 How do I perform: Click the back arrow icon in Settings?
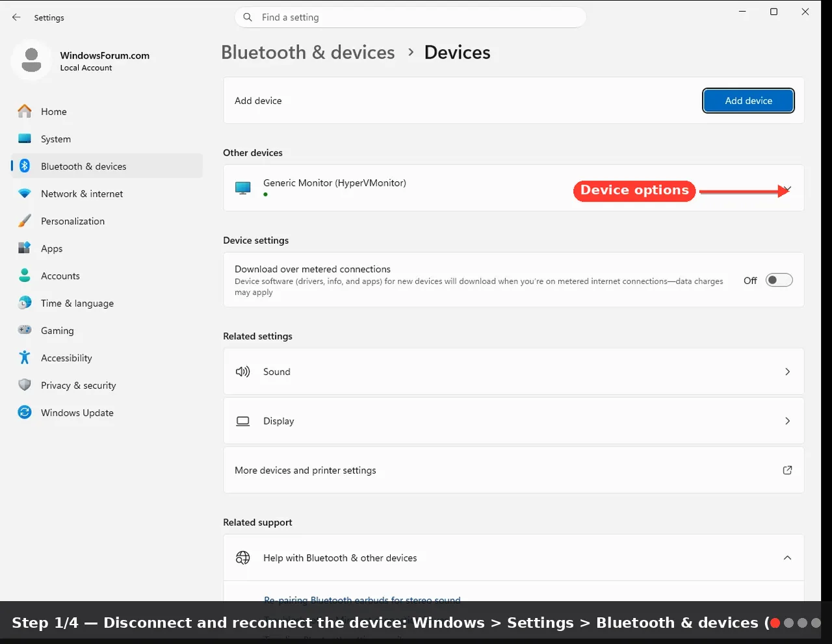click(x=16, y=18)
